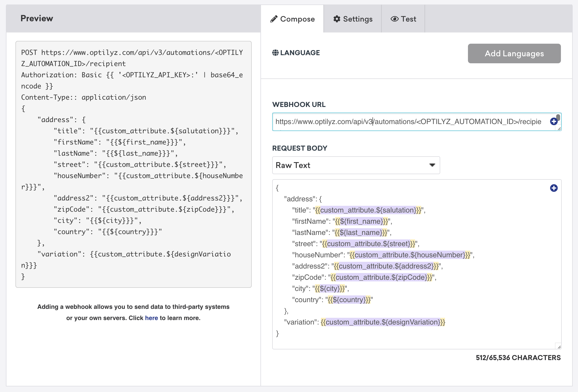The width and height of the screenshot is (578, 392).
Task: Click the webhook URL input field
Action: 416,122
